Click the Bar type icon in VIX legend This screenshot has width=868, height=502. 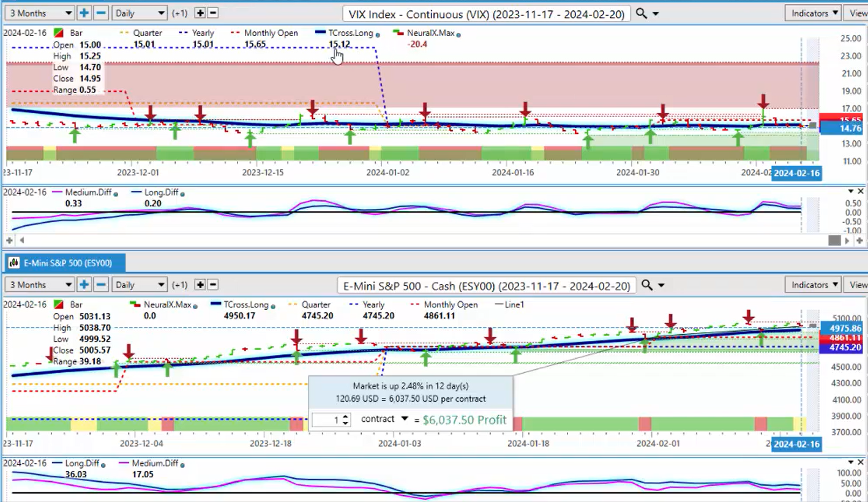click(x=59, y=33)
